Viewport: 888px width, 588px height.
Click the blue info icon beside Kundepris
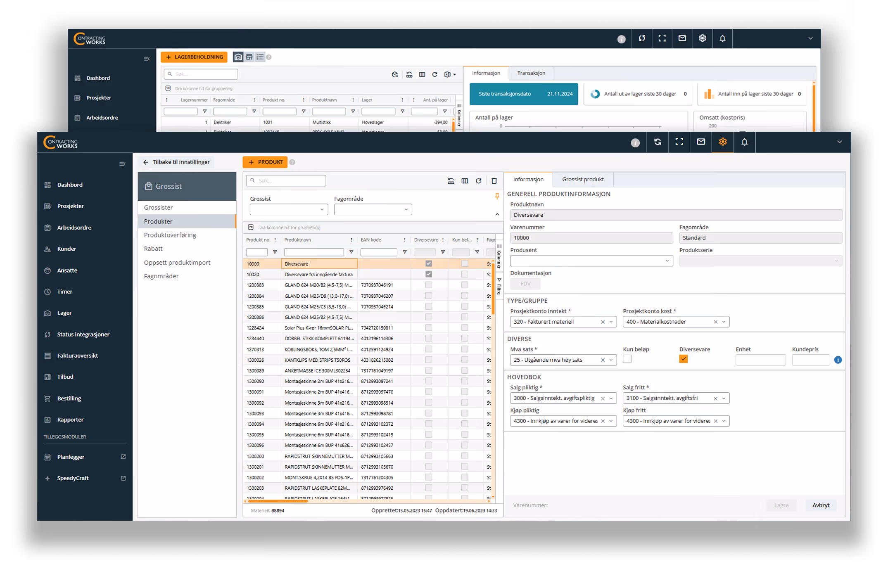838,360
